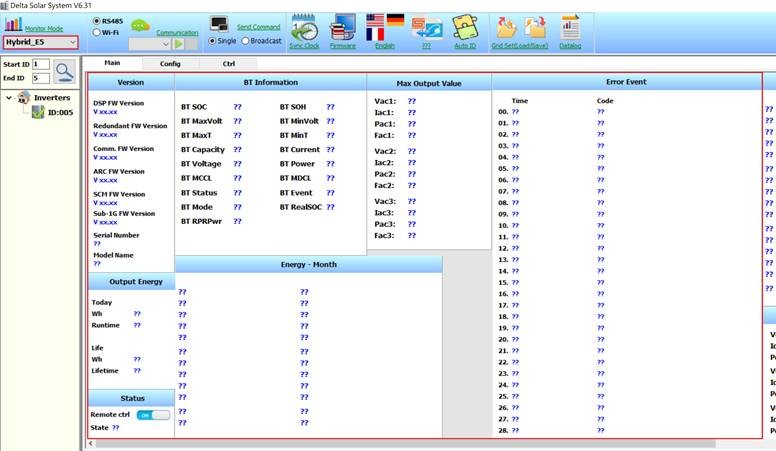Viewport: 776px width, 451px height.
Task: Click error event row 28 number
Action: tap(503, 430)
